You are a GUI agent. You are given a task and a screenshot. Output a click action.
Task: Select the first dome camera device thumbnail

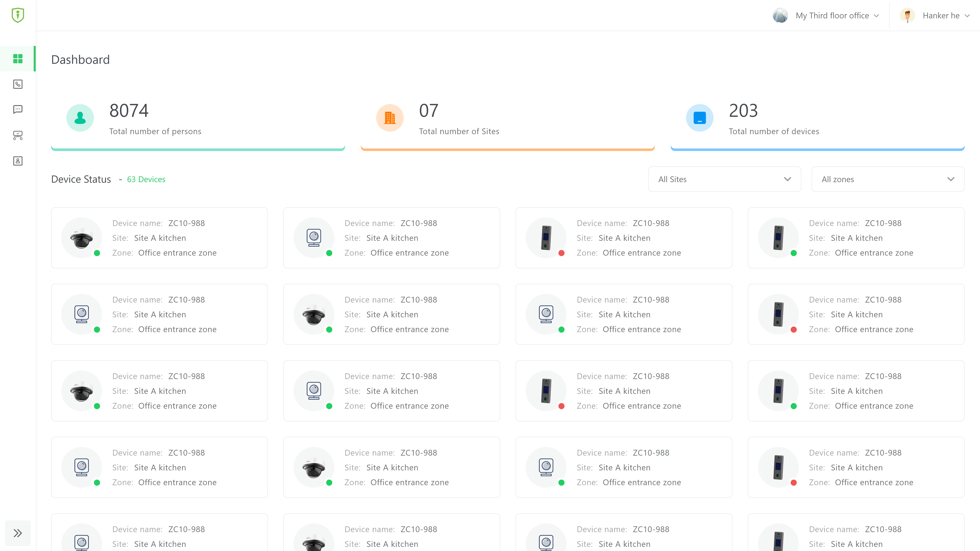pyautogui.click(x=81, y=238)
